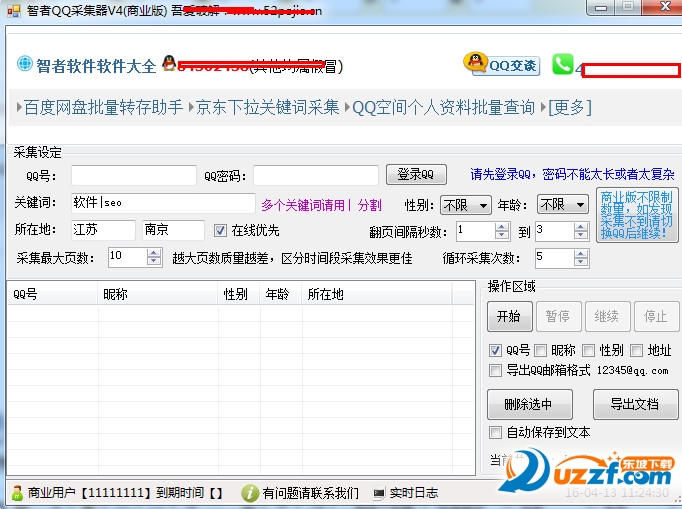The image size is (682, 509).
Task: Click the 导出文档 button
Action: (x=635, y=405)
